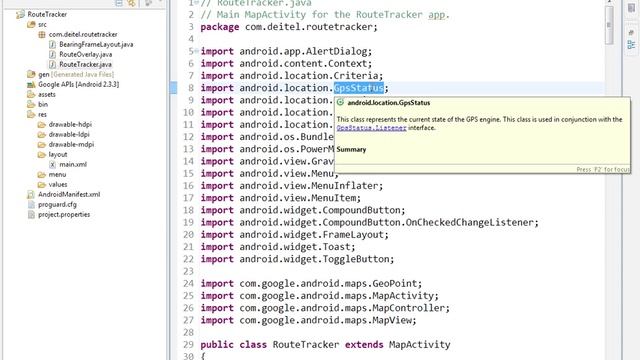This screenshot has height=360, width=640.
Task: Click the values folder icon
Action: tap(42, 184)
